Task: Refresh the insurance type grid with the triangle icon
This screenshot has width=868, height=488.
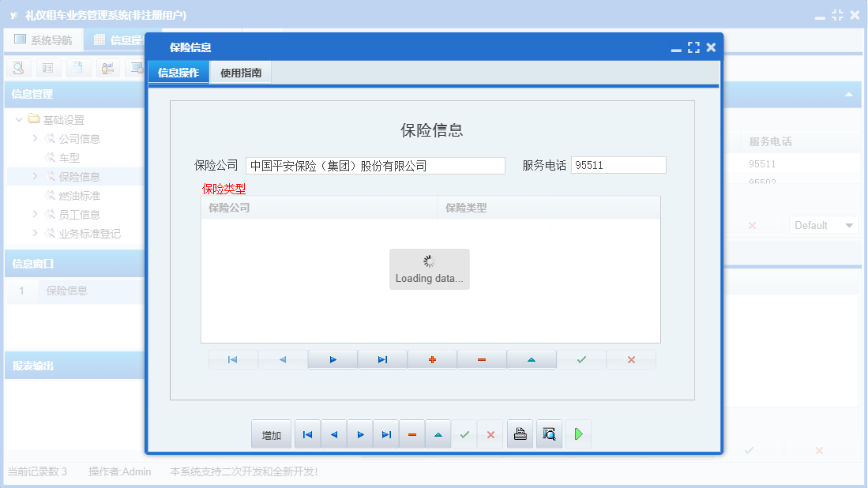Action: click(532, 359)
